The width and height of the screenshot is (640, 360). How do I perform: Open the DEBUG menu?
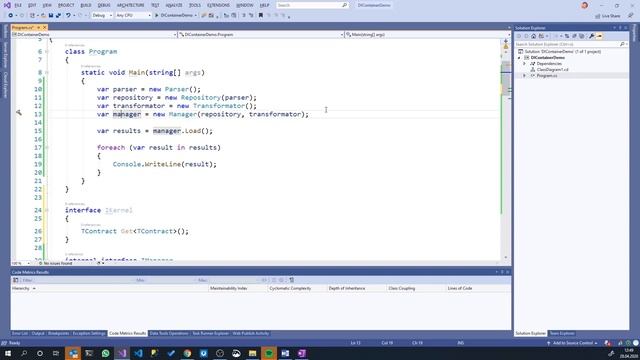point(104,5)
